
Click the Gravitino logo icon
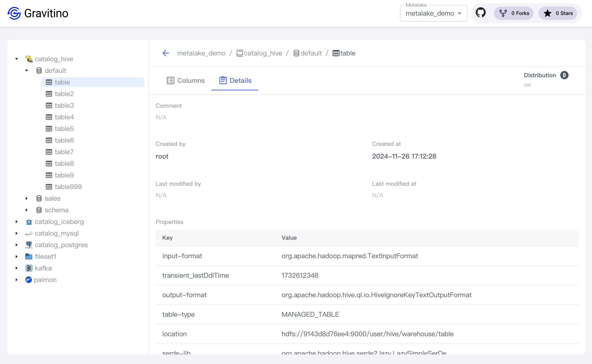(14, 13)
